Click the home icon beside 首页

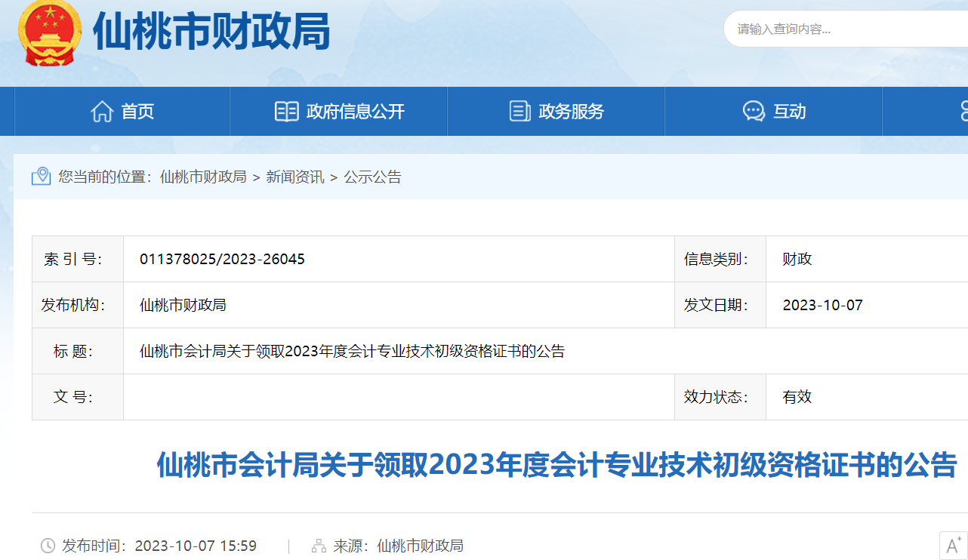[x=102, y=112]
